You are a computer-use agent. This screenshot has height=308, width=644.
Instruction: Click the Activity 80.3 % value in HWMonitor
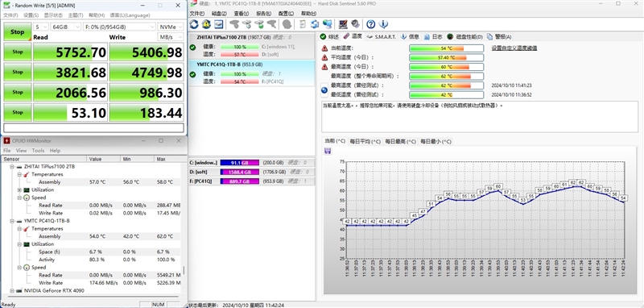point(97,260)
